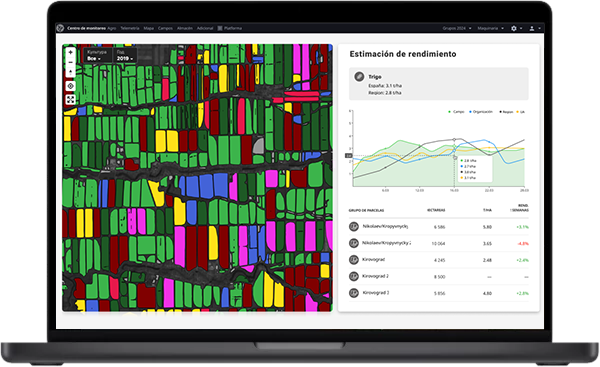Screen dimensions: 600x367
Task: Click the avatar icon in the 6 586 hectares row
Action: click(x=354, y=227)
